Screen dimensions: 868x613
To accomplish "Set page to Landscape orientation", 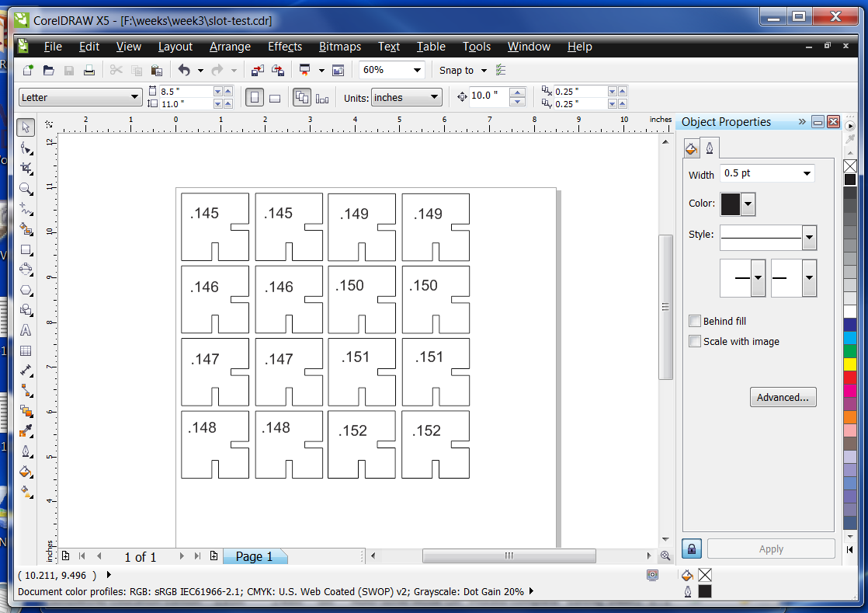I will [x=275, y=98].
